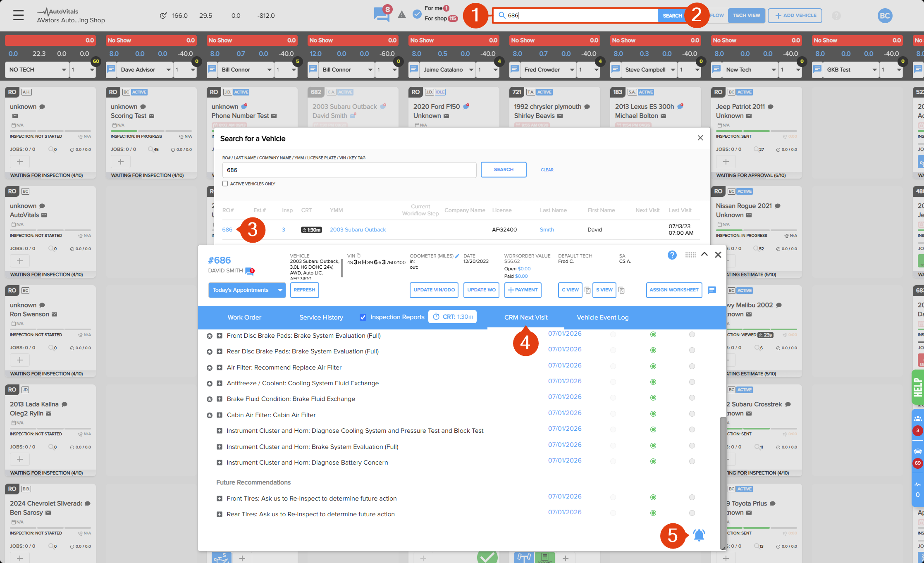Open RO number 686 link in results

pos(227,230)
